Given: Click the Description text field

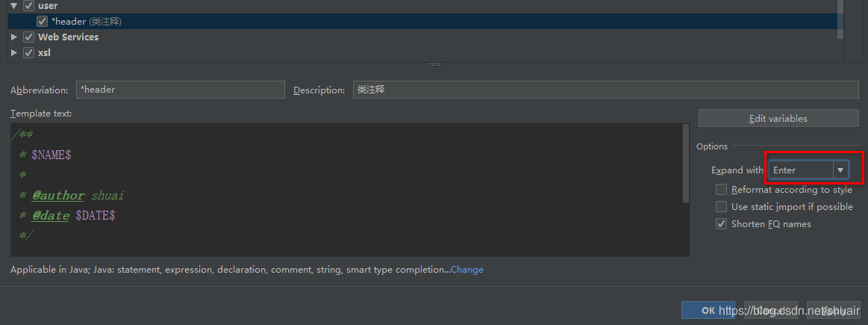Looking at the screenshot, I should point(605,90).
